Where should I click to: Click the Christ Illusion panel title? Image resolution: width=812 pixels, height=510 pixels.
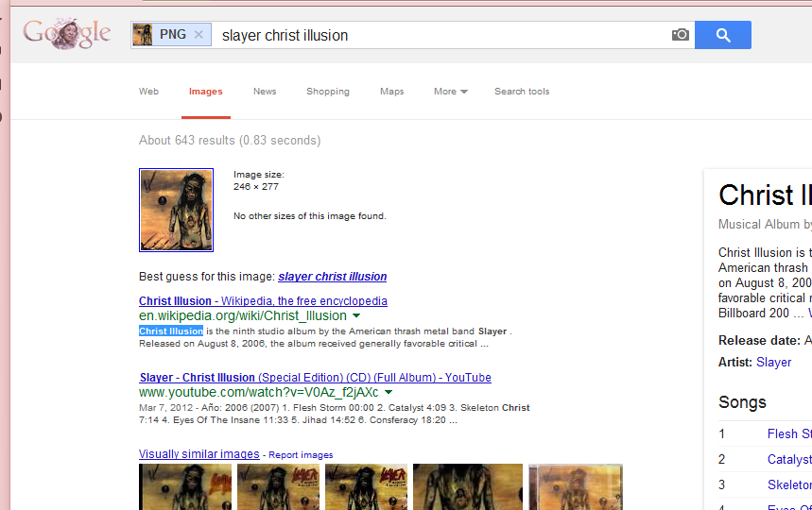[765, 195]
